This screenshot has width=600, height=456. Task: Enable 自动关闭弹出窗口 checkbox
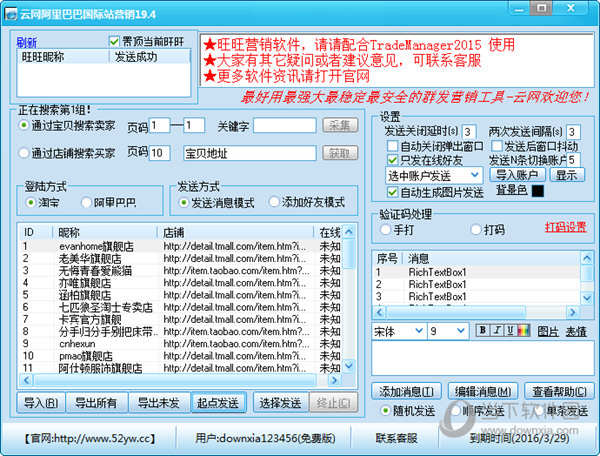(392, 146)
